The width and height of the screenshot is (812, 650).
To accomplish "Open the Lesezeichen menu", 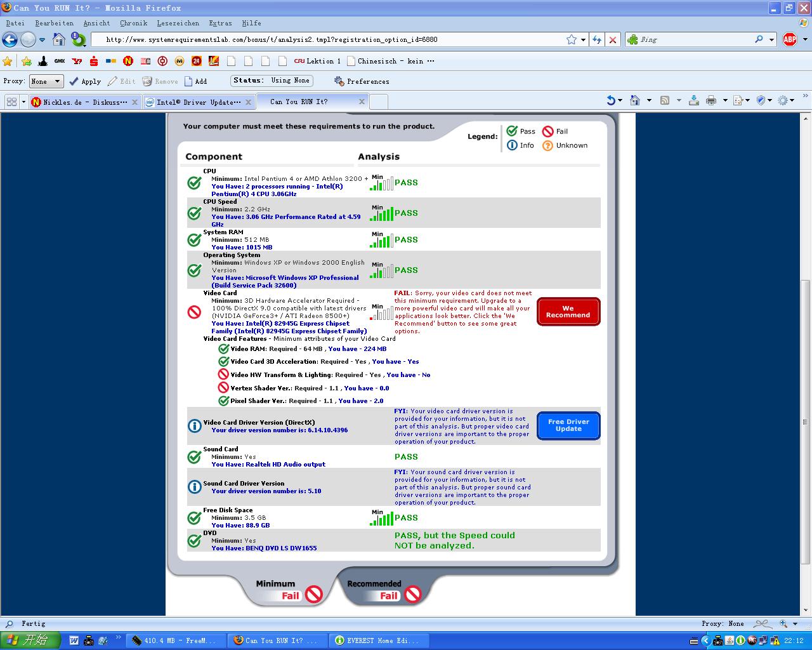I will [x=178, y=23].
